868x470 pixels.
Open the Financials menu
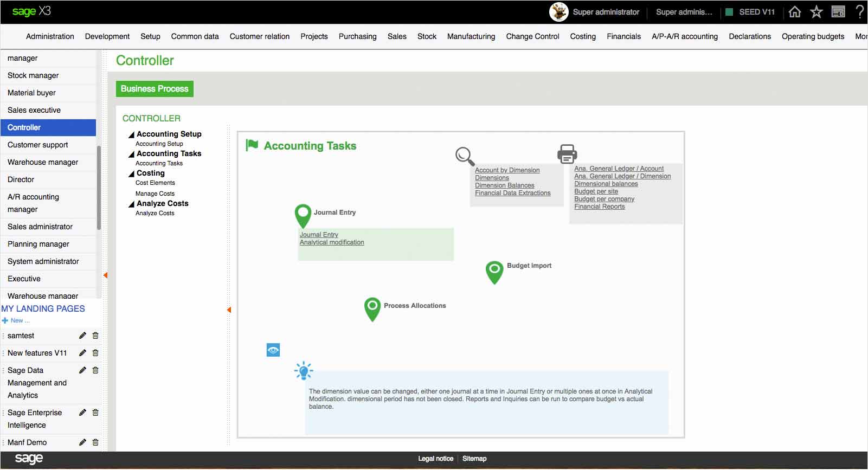[x=623, y=36]
